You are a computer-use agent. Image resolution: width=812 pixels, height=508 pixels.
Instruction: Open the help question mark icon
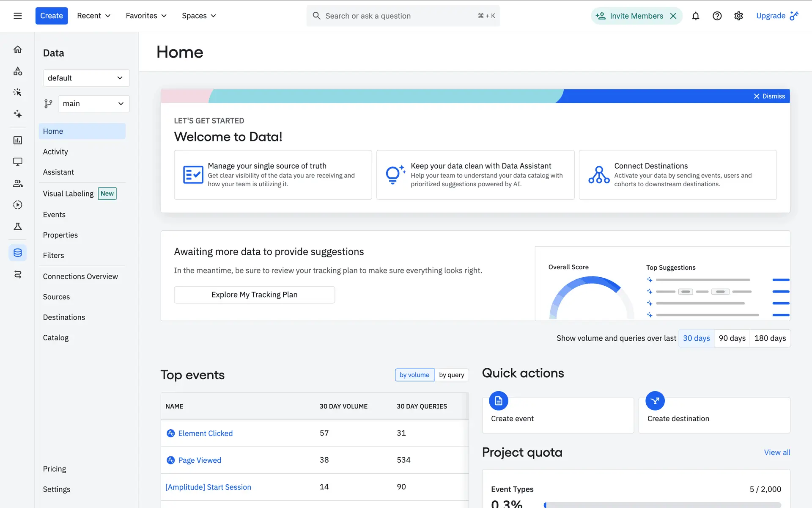717,16
